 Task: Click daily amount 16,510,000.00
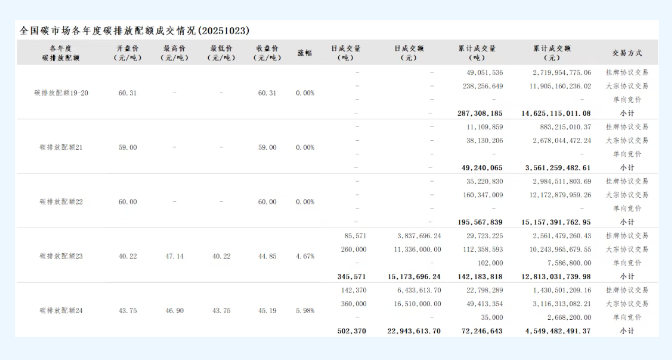pos(417,304)
